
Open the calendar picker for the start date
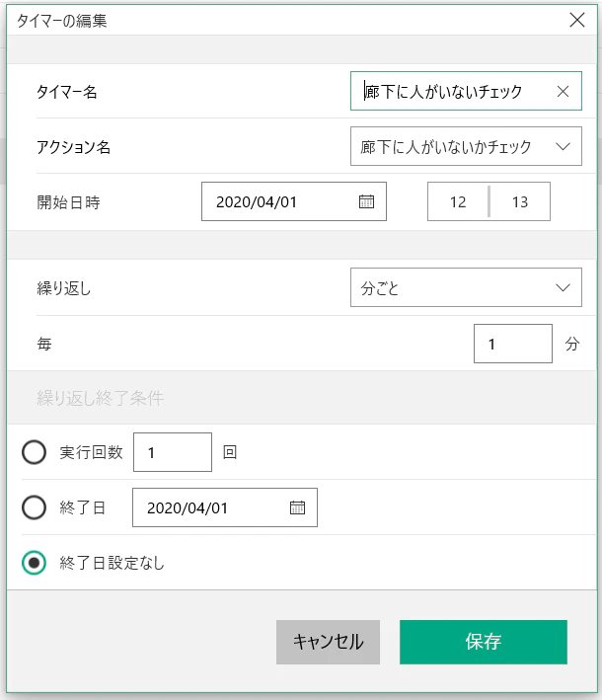coord(366,201)
